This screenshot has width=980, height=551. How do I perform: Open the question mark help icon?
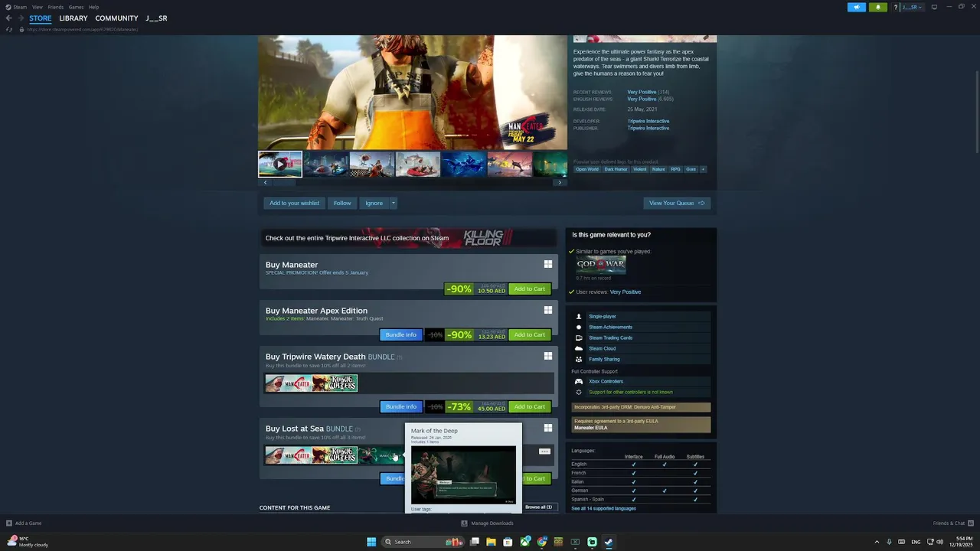(895, 7)
